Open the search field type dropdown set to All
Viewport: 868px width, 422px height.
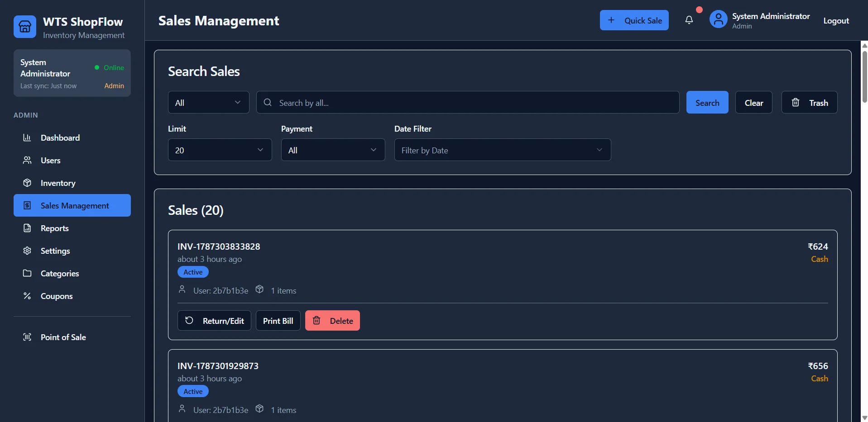pos(208,102)
